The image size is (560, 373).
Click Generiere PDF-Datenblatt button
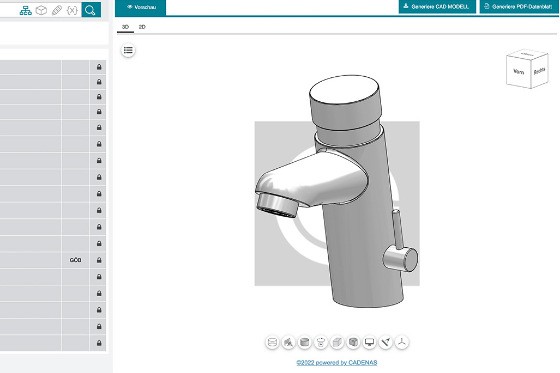[520, 6]
